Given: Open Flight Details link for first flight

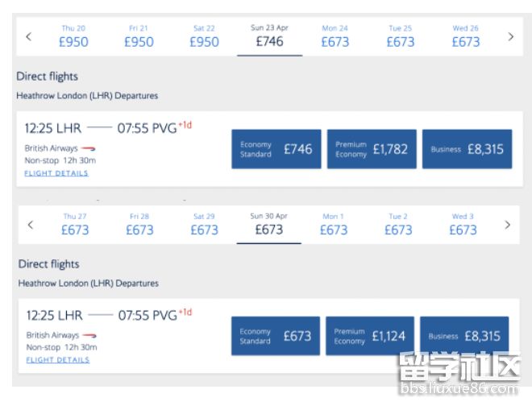Looking at the screenshot, I should [x=56, y=173].
